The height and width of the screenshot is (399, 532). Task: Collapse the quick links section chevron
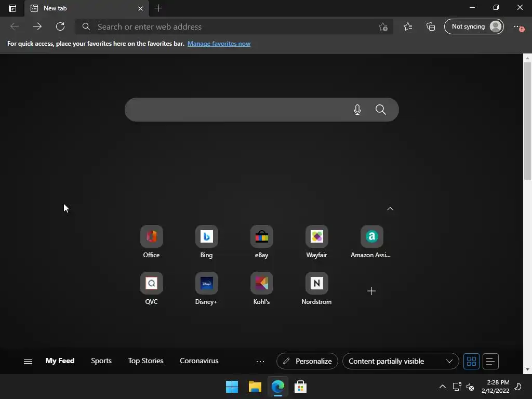point(390,209)
